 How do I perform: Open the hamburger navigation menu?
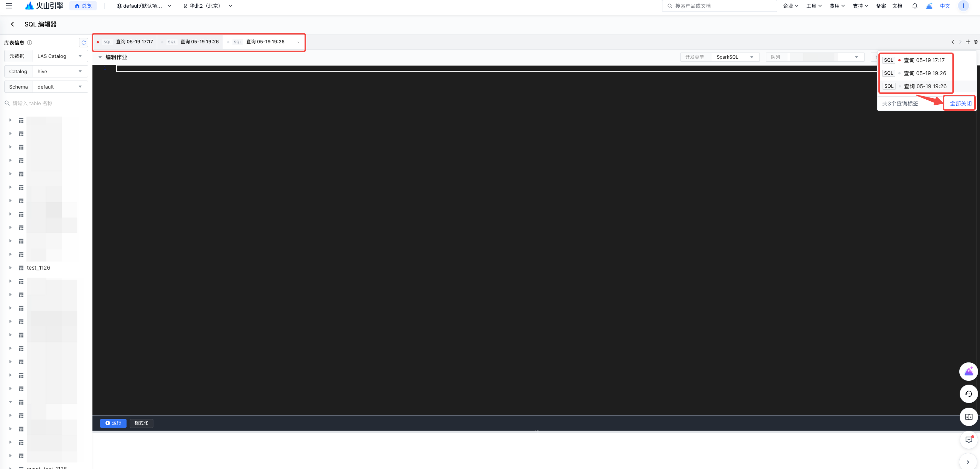9,6
